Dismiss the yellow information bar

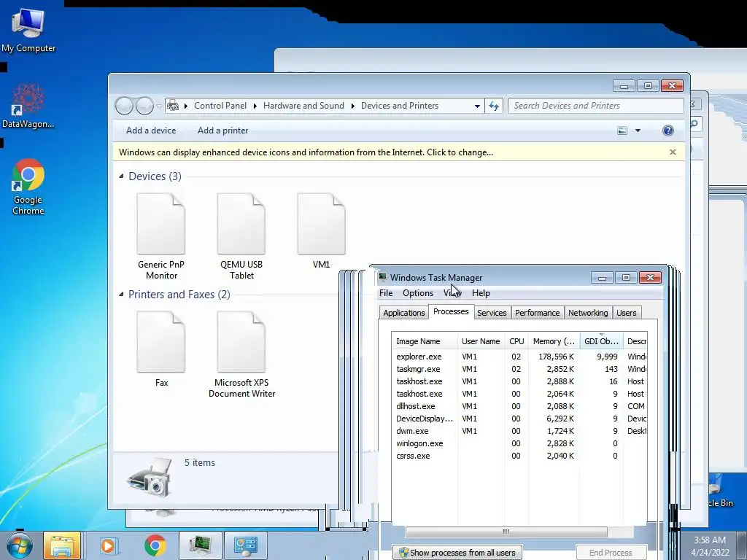click(x=673, y=152)
